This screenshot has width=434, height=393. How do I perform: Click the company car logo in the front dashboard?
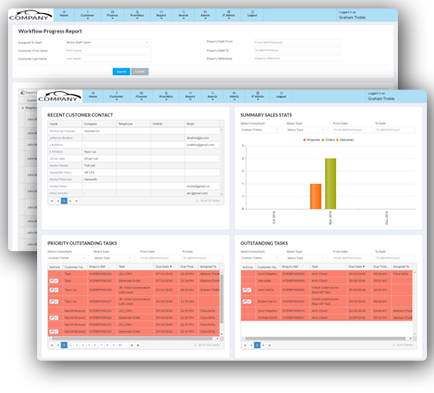coord(59,96)
